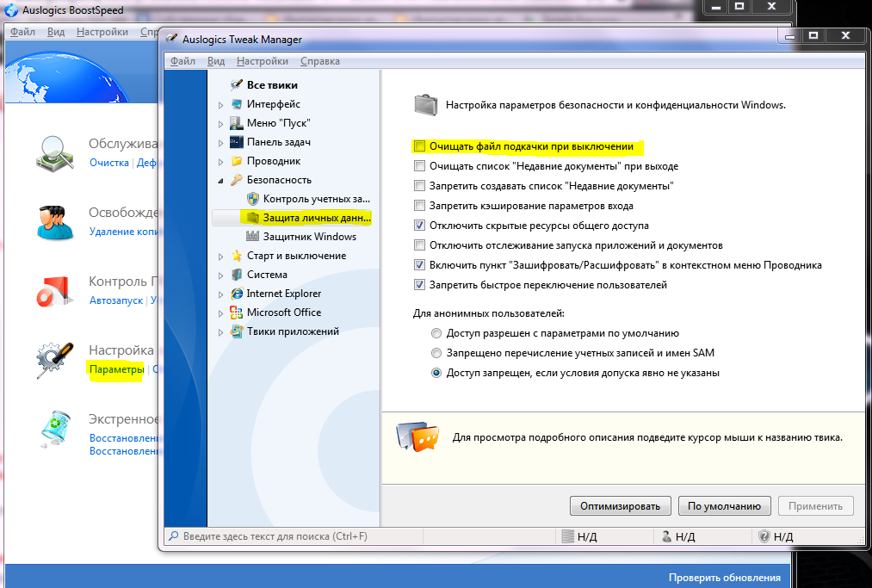The image size is (872, 588).
Task: Open Очистка link in BoostSpeed
Action: point(109,163)
